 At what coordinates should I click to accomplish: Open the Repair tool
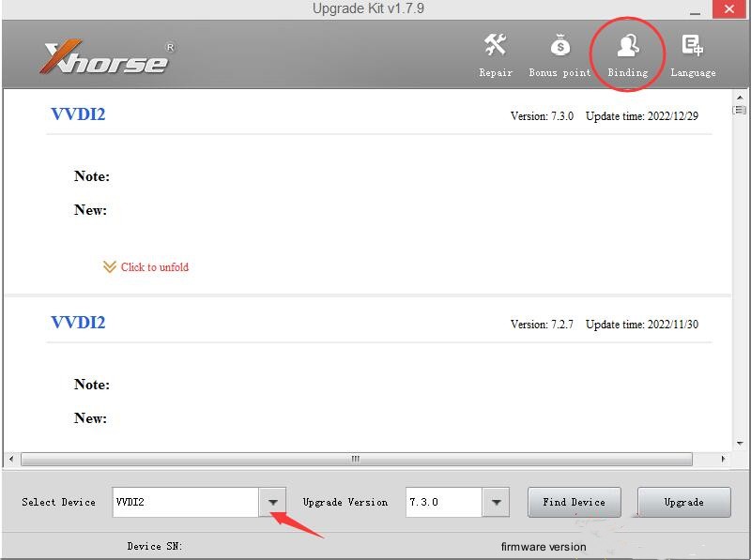(x=496, y=55)
